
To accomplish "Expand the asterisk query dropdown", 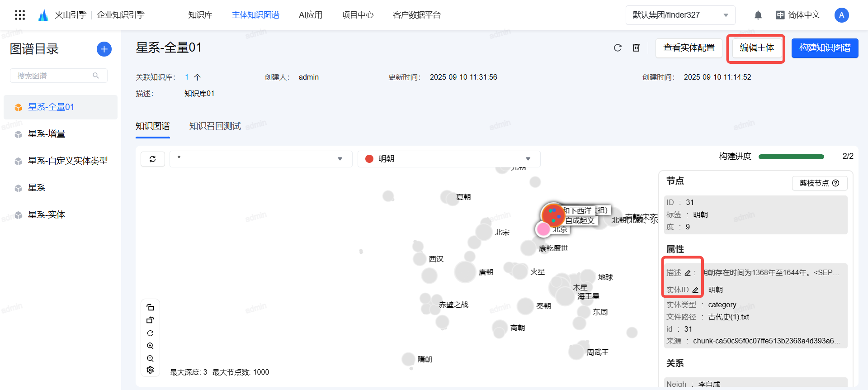I will (261, 159).
